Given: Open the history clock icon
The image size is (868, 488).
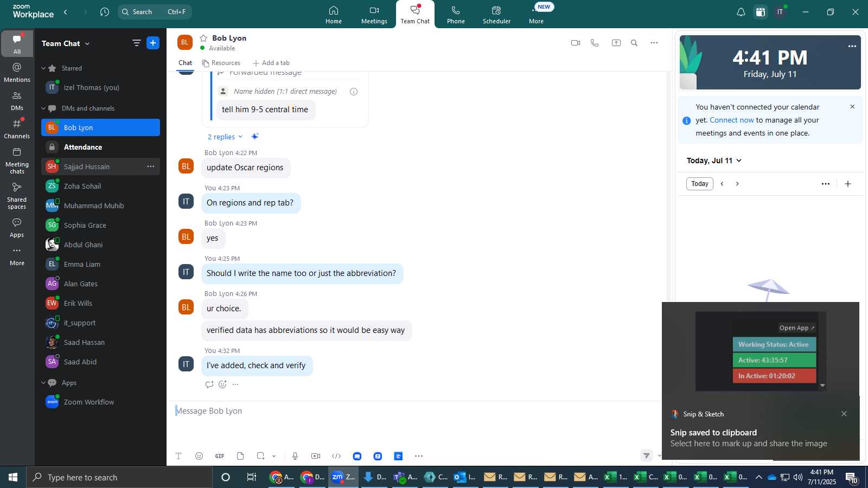Looking at the screenshot, I should coord(105,12).
